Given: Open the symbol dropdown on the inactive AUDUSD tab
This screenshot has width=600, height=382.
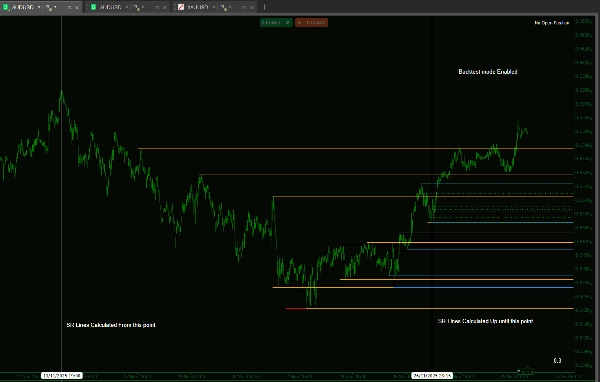Looking at the screenshot, I should click(127, 7).
